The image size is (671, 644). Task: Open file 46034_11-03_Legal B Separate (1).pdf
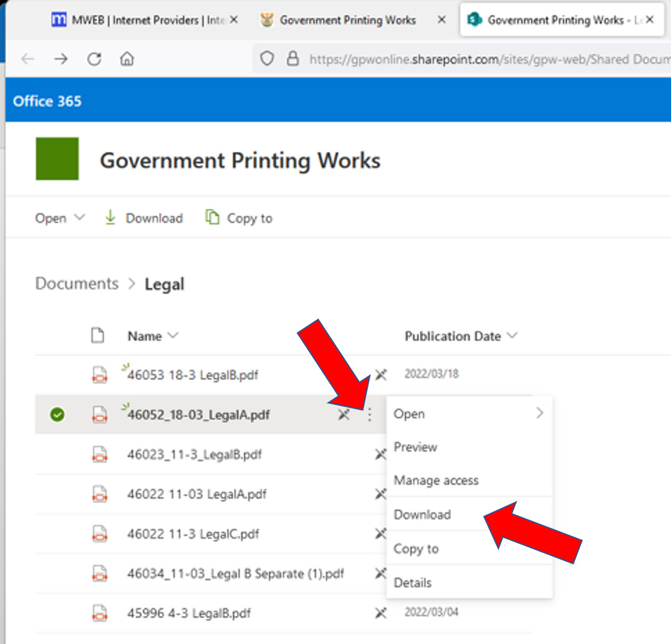coord(235,574)
